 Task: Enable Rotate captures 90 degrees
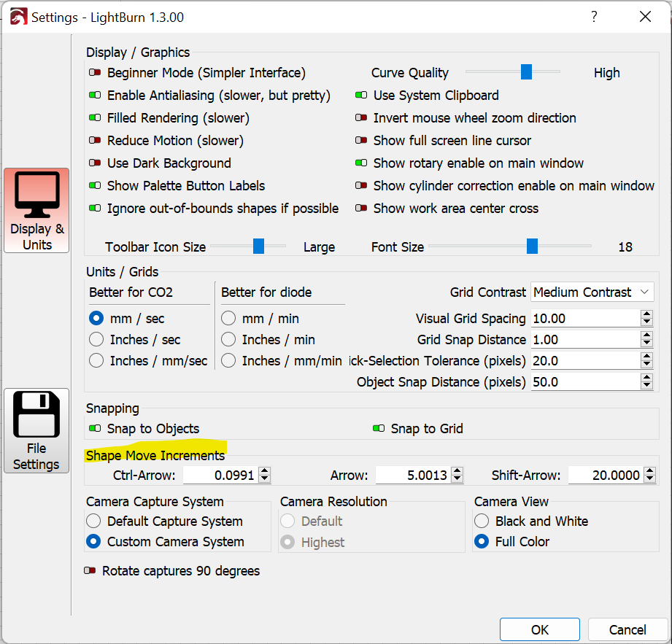click(90, 571)
